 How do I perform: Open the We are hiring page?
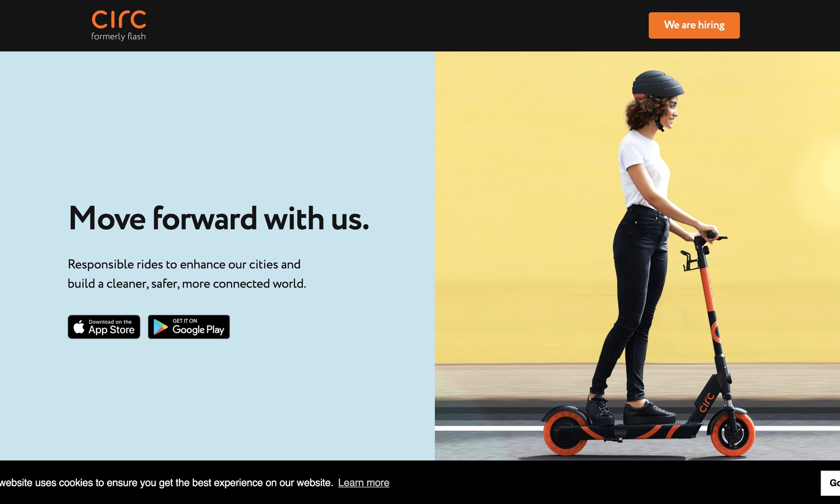(x=694, y=25)
